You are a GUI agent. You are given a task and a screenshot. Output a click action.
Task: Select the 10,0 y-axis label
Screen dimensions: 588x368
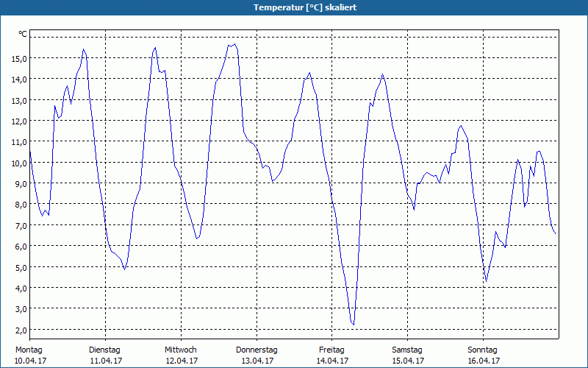point(20,163)
